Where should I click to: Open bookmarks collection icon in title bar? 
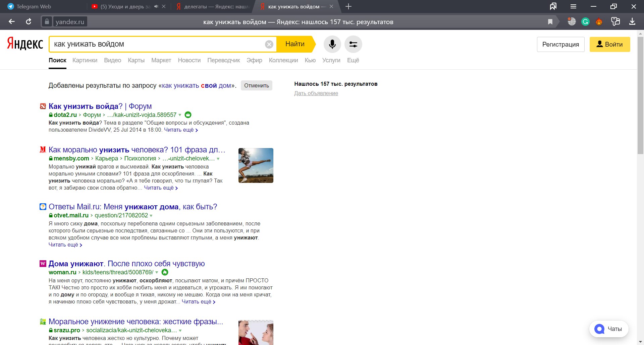(x=553, y=6)
